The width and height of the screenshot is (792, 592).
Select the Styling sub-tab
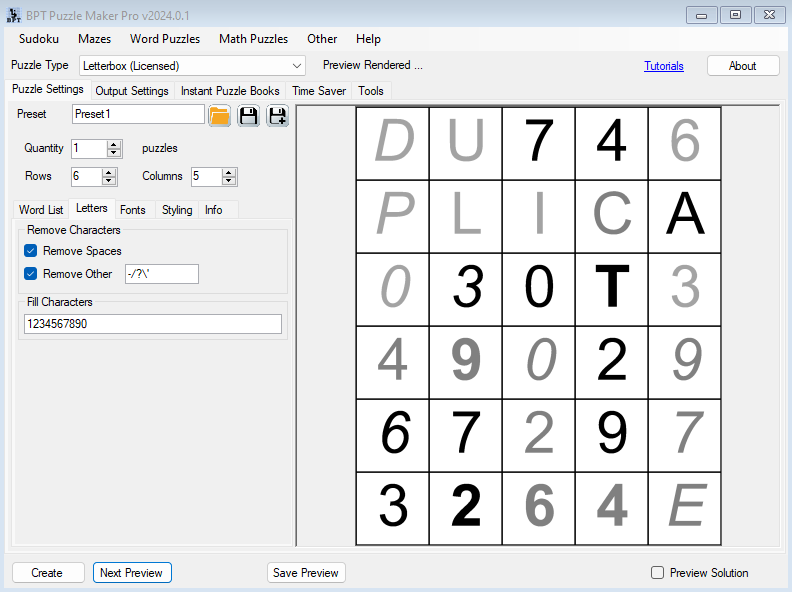(177, 210)
